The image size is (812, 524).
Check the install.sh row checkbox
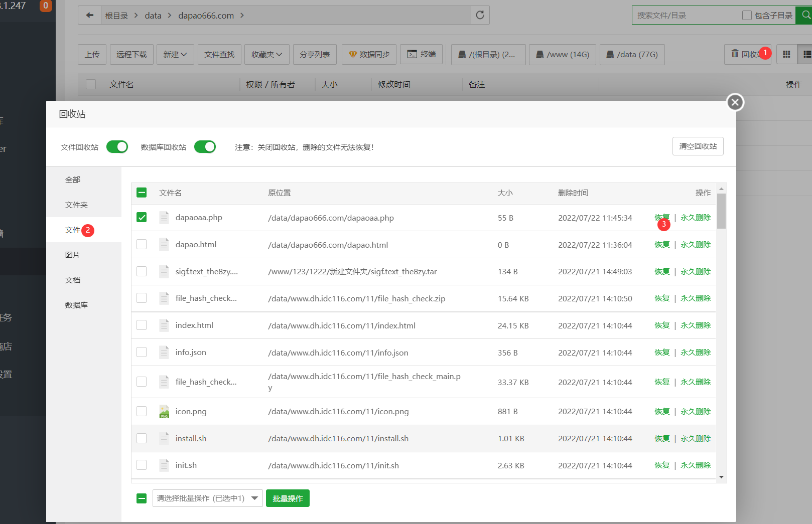(x=142, y=438)
